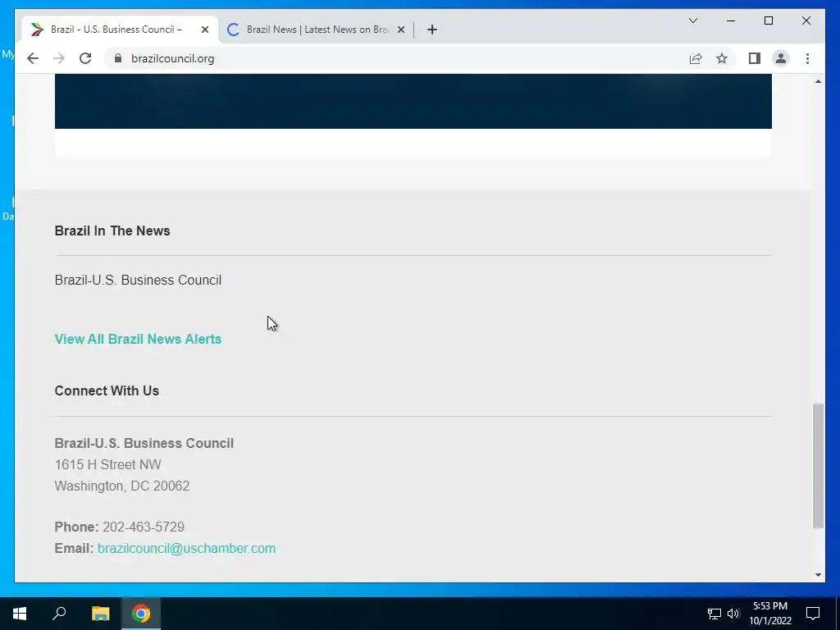
Task: Click the scrollbar down arrow
Action: coord(818,575)
